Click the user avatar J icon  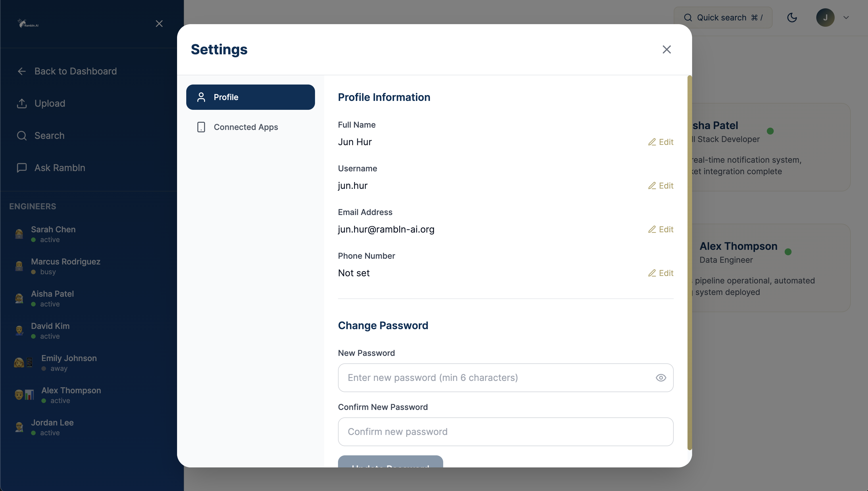tap(825, 18)
